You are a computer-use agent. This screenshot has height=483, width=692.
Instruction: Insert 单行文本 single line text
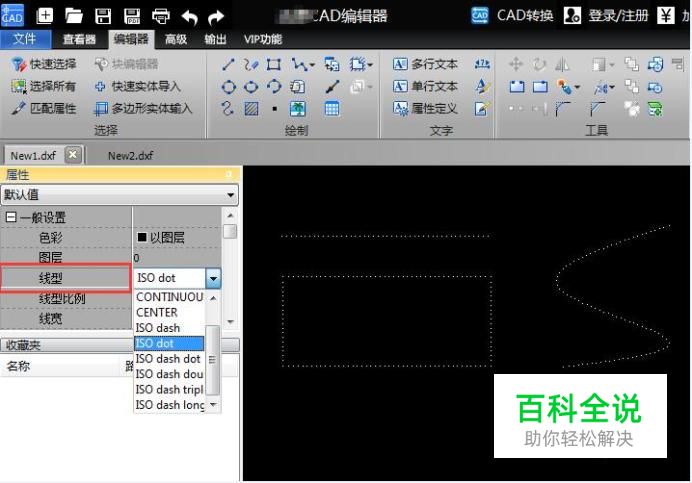pyautogui.click(x=425, y=87)
